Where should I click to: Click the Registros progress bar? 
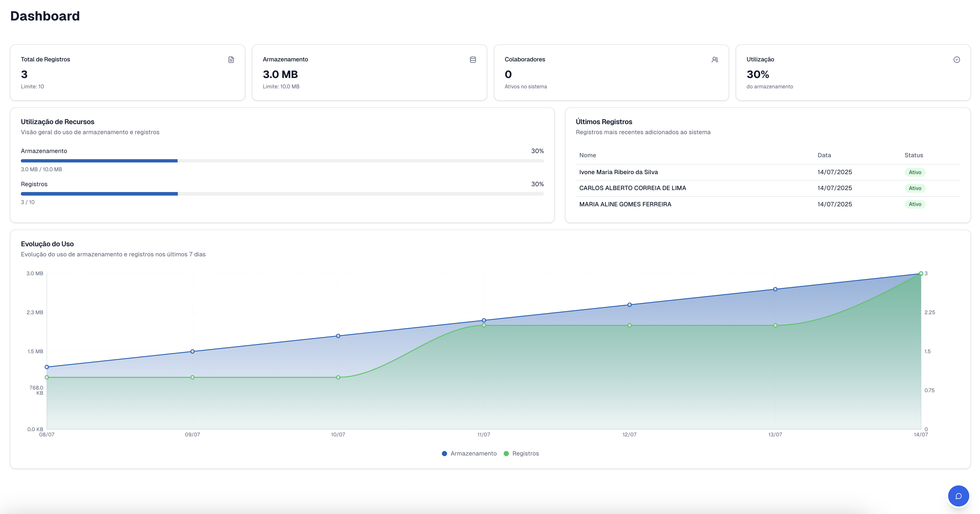click(x=282, y=194)
